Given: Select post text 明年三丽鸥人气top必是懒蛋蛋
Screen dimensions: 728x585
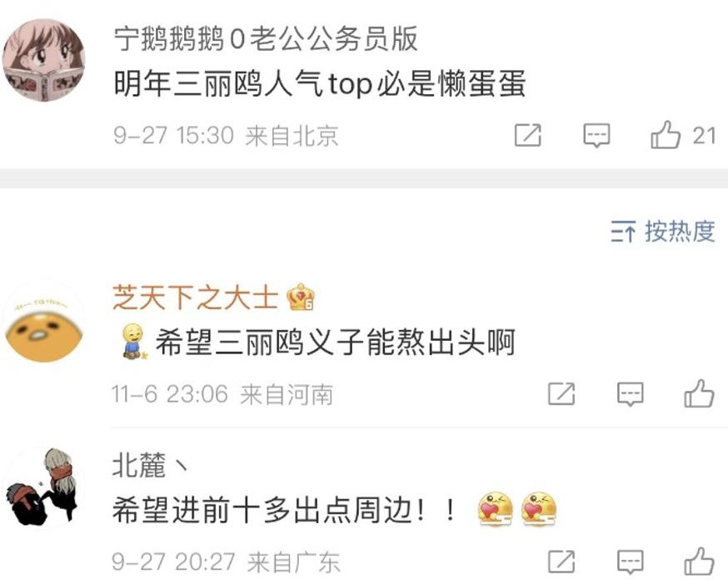Looking at the screenshot, I should 320,84.
